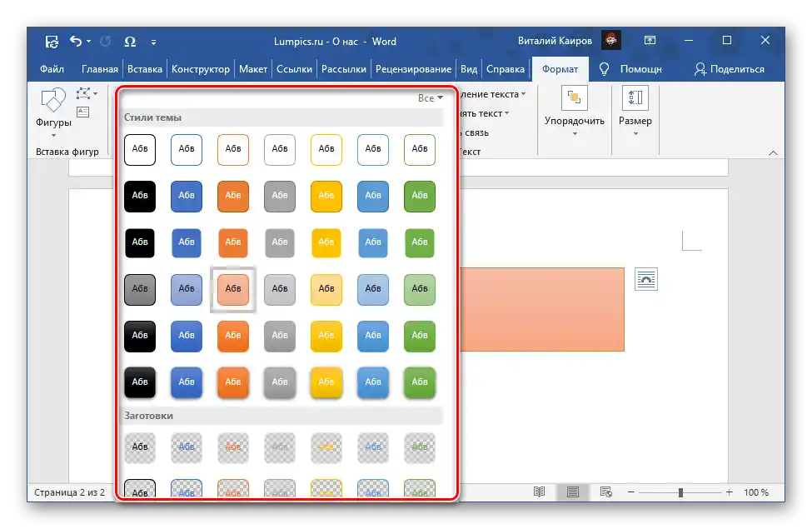Click the Помощн search helper

(630, 69)
